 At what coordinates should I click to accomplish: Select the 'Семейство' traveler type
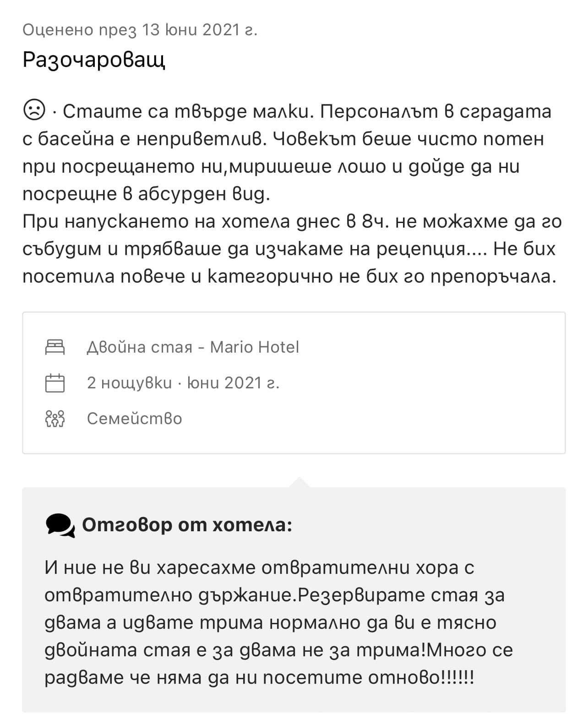(134, 418)
